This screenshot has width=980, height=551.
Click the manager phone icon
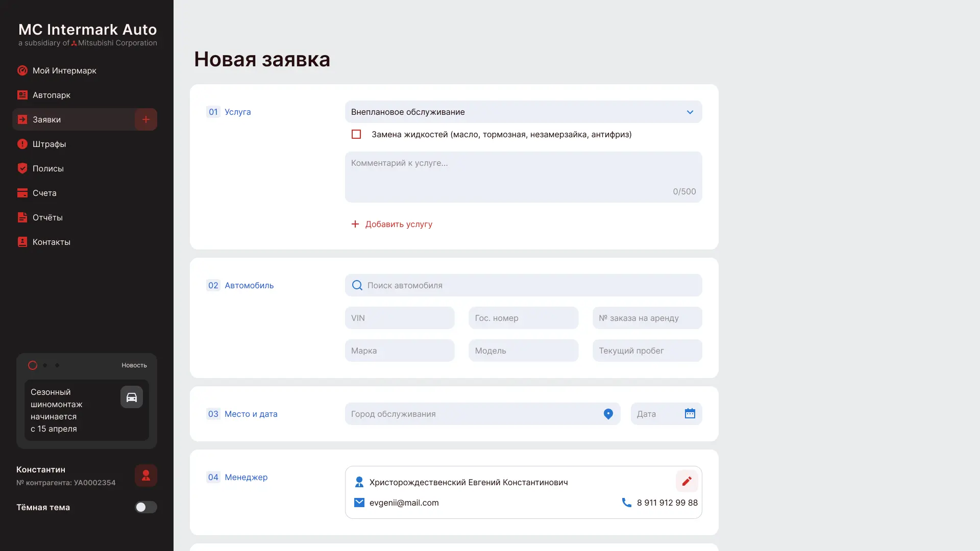[x=627, y=503]
